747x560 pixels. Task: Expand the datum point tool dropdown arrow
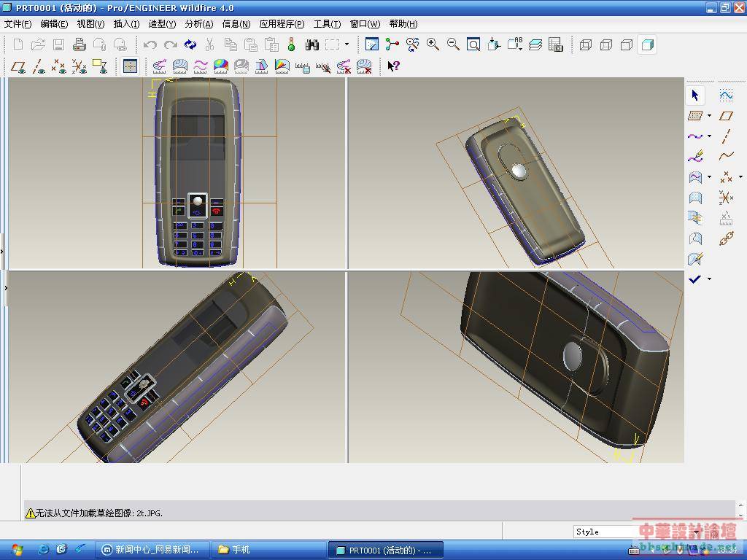tap(740, 177)
